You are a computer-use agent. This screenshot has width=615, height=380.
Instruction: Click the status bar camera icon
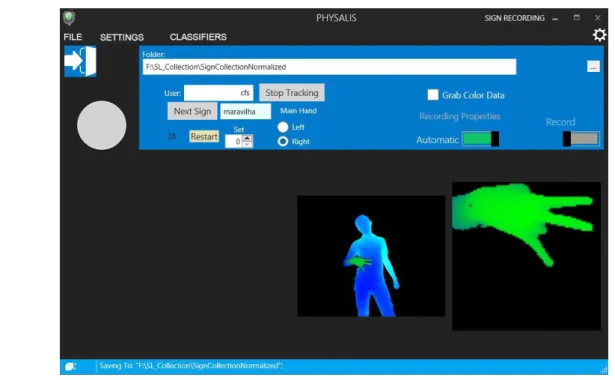click(71, 366)
